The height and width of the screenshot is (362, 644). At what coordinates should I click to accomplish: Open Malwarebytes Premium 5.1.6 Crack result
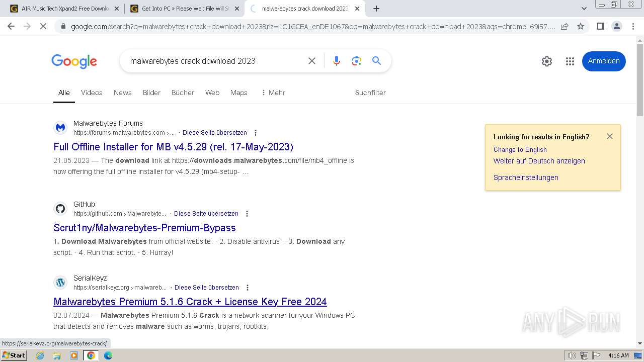[190, 302]
